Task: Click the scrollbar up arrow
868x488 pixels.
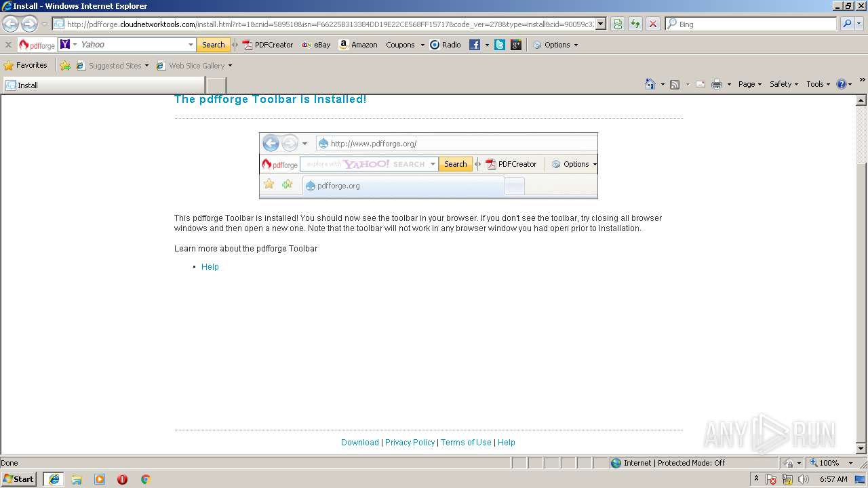Action: [x=861, y=100]
